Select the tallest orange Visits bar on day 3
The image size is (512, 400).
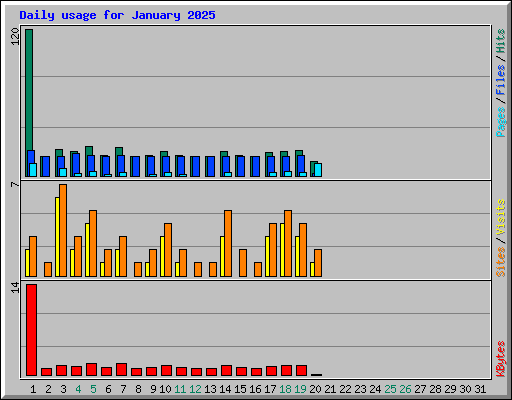63,230
